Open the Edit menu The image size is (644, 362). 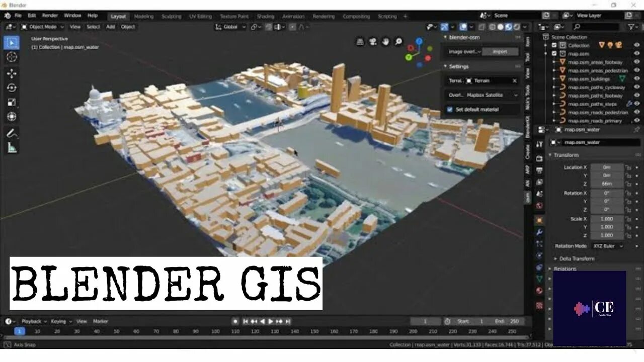point(32,16)
